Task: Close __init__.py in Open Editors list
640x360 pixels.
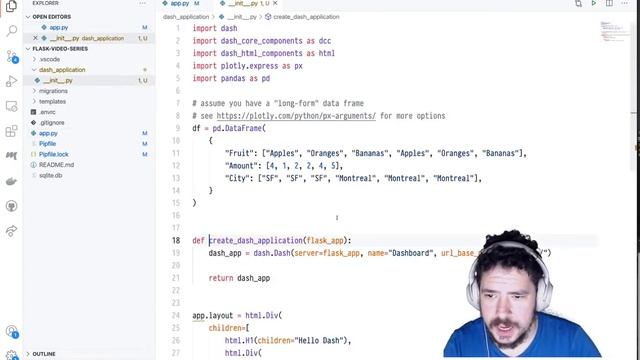Action: pos(35,38)
